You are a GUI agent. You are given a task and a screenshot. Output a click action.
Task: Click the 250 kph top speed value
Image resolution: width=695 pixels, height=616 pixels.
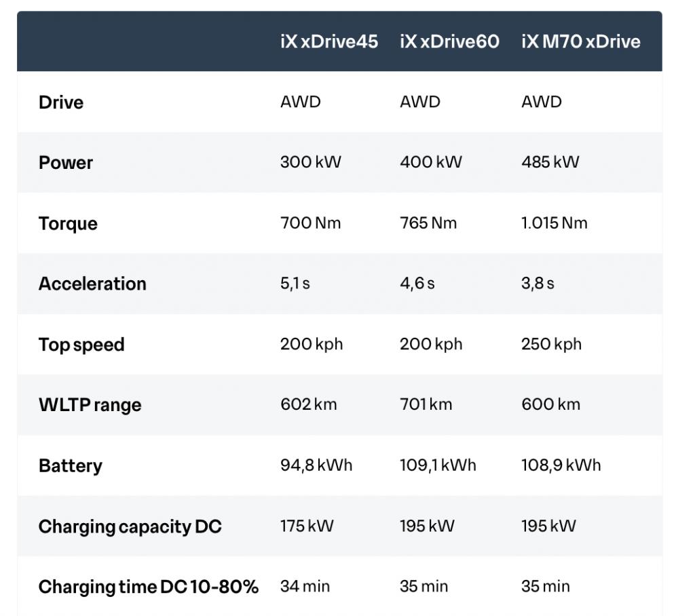tap(551, 344)
